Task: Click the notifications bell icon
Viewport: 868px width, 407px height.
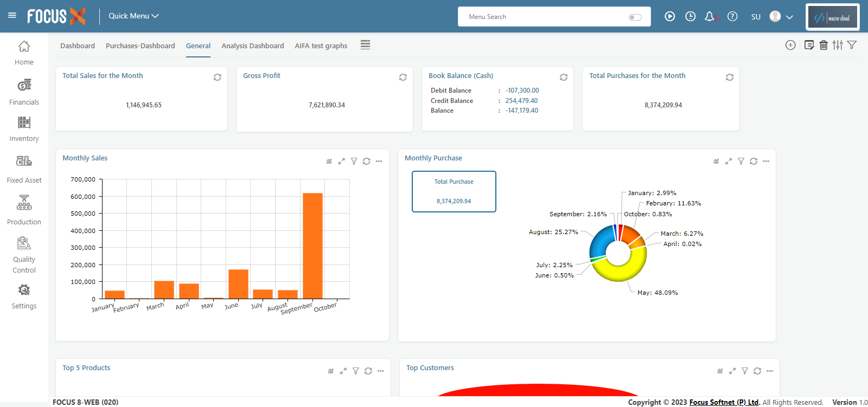Action: [710, 17]
